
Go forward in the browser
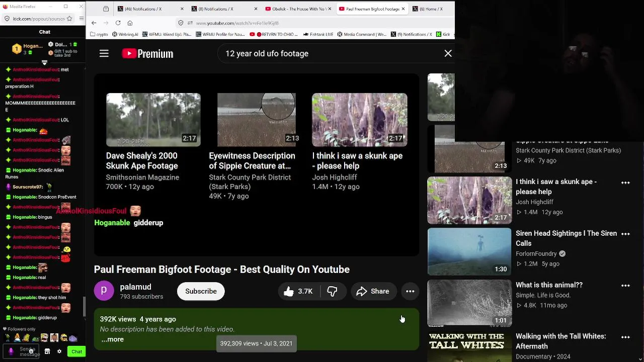coord(106,23)
